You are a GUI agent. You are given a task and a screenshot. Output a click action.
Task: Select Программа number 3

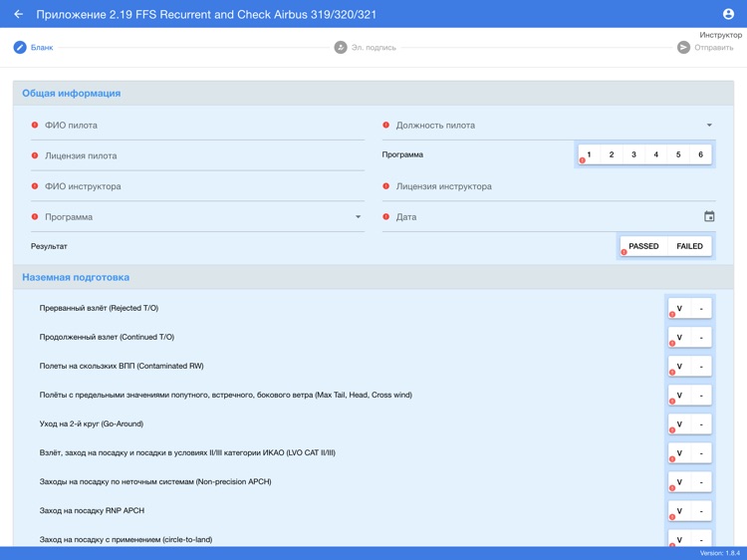coord(633,154)
